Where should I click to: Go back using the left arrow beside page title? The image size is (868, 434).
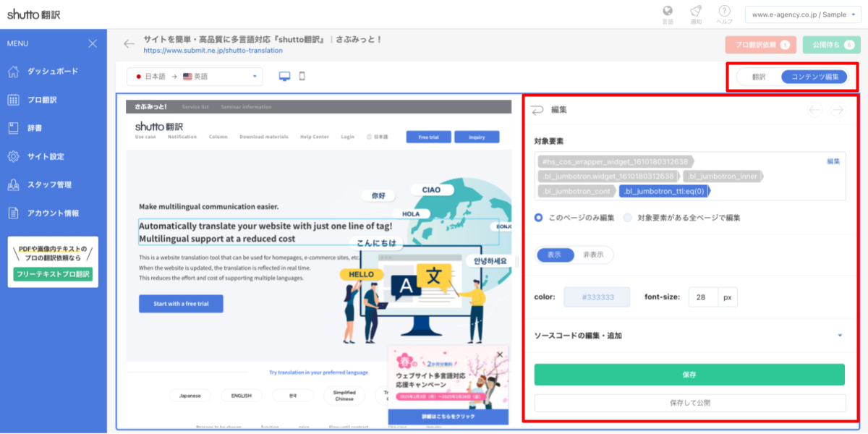click(129, 43)
